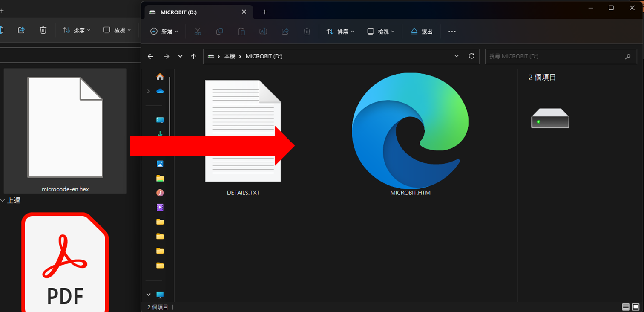Click the Home icon in the navigation pane

coord(160,77)
